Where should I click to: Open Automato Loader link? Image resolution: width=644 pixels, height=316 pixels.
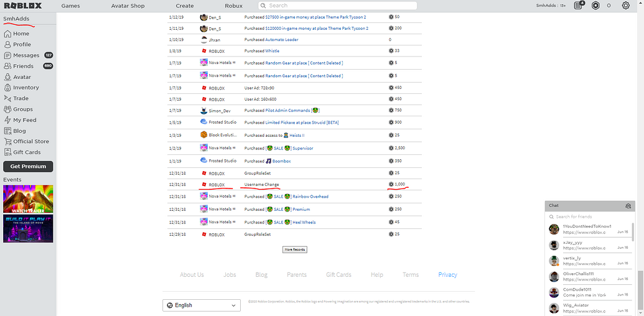(282, 40)
